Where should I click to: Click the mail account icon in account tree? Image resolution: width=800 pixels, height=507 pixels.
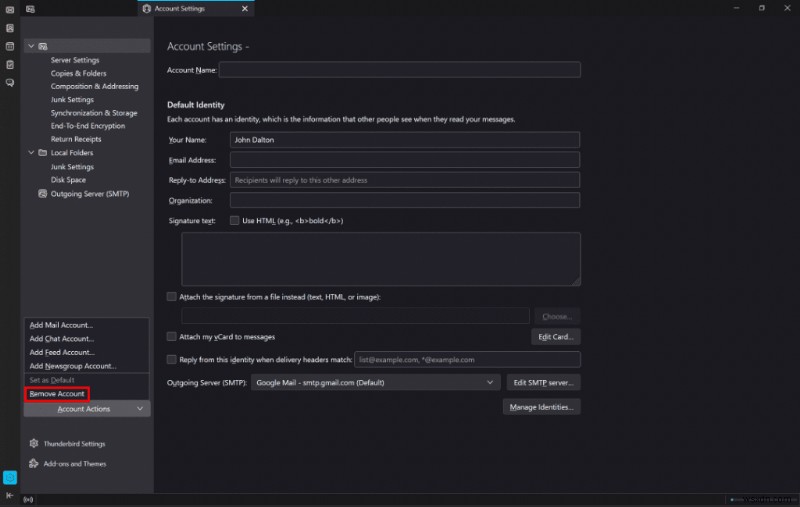pos(43,46)
